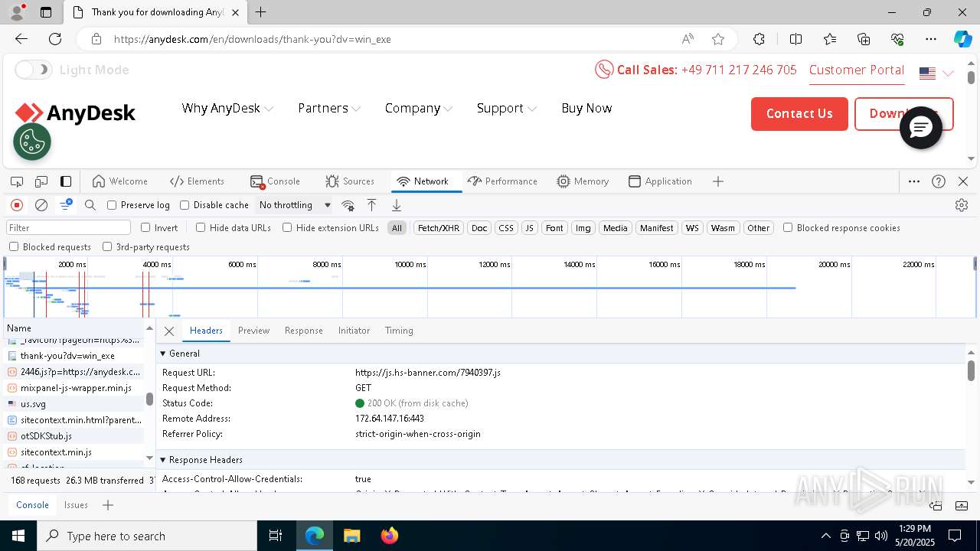
Task: Switch to Console tab in DevTools
Action: [x=275, y=181]
